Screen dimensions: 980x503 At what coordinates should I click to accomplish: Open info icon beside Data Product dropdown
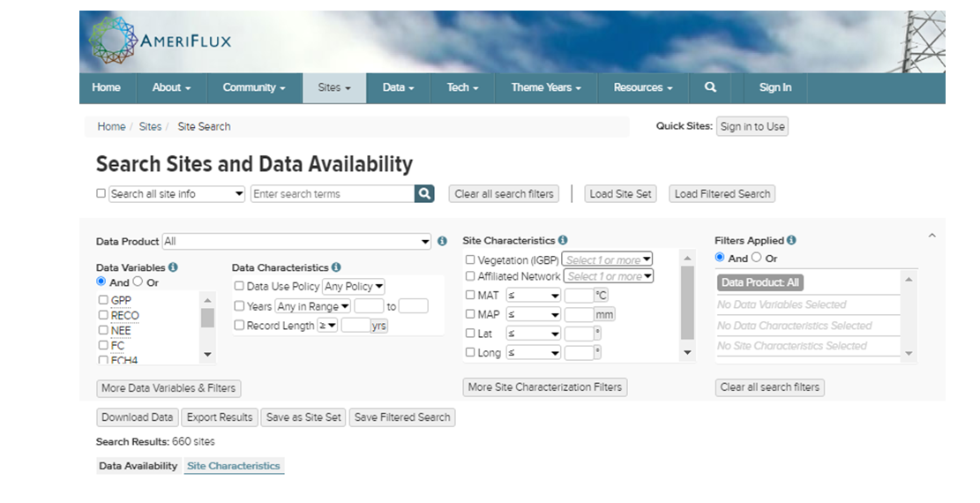[x=442, y=241]
